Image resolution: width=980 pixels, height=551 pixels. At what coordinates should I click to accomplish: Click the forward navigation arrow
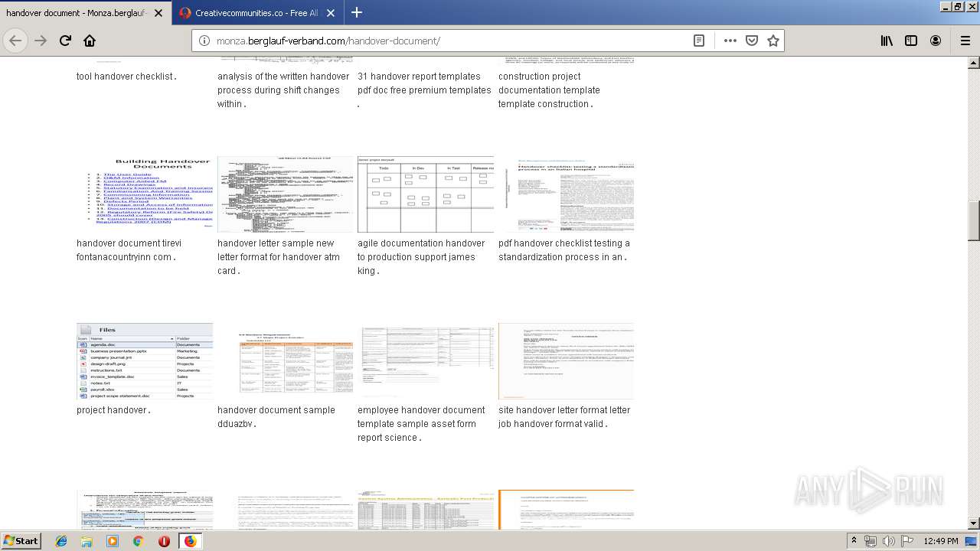[41, 41]
